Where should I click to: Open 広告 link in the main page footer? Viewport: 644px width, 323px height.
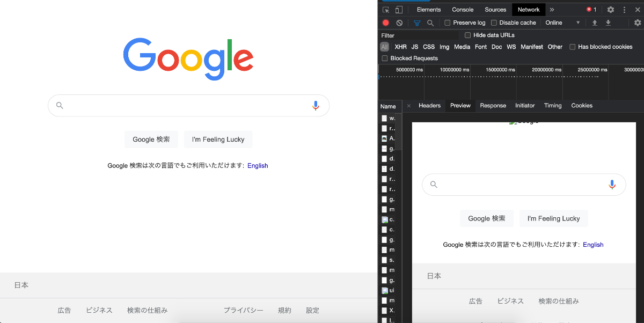coord(64,310)
